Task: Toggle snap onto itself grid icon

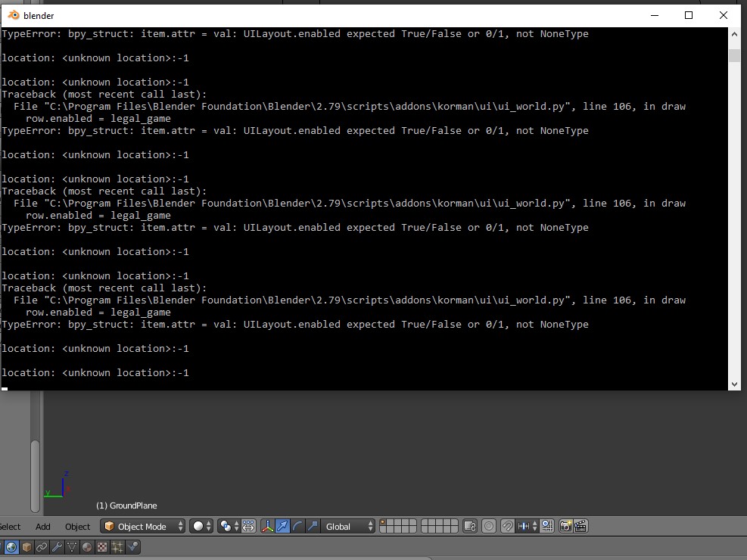Action: point(547,526)
